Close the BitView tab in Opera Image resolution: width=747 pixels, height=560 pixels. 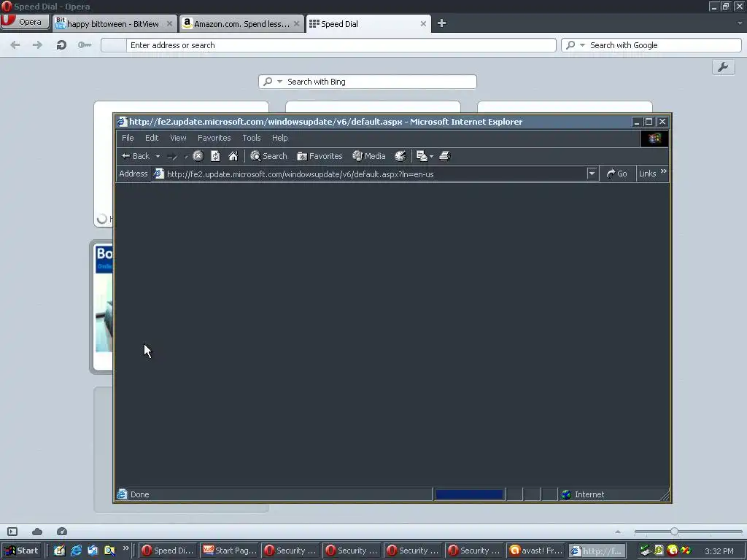pos(169,24)
